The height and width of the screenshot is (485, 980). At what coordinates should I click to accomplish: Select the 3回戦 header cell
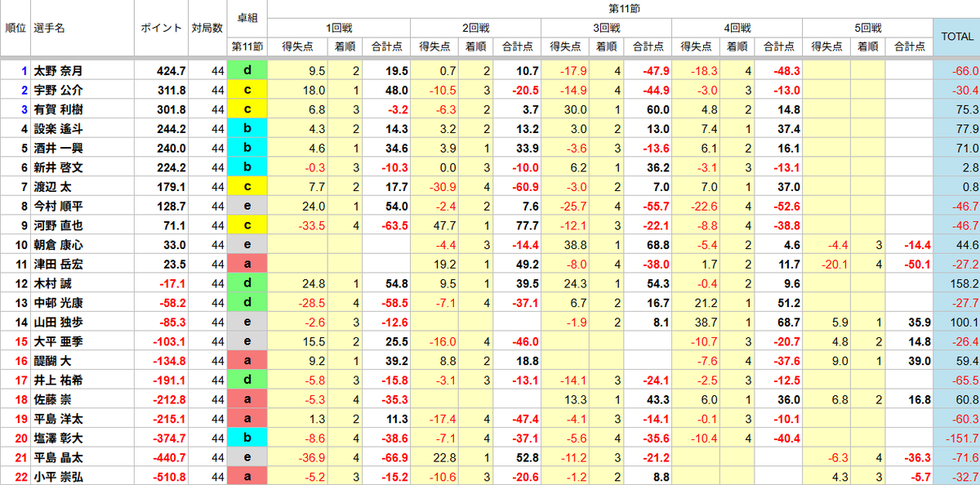[x=606, y=28]
